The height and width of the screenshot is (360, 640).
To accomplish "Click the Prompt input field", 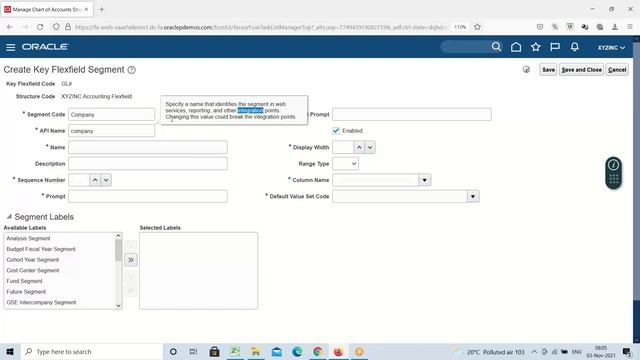I will 148,196.
